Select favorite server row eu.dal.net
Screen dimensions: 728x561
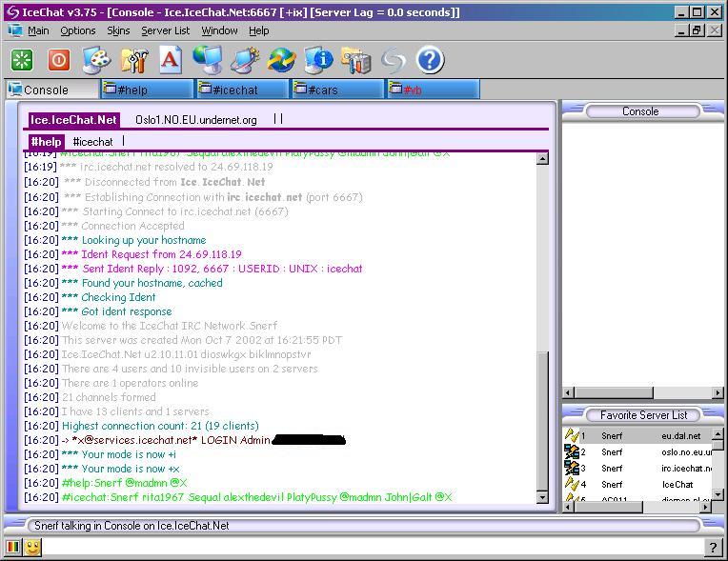tap(637, 435)
